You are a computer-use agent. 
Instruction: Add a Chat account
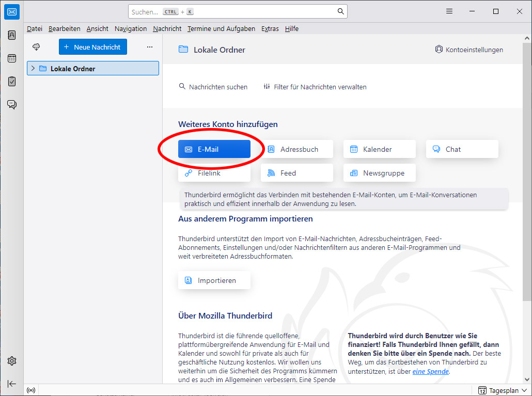(462, 149)
